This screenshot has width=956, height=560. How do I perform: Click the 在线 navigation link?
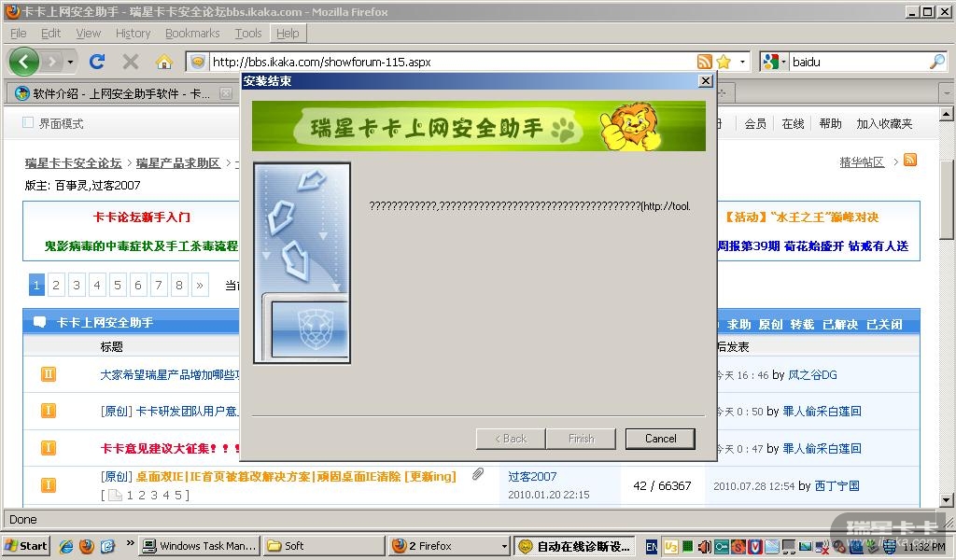coord(793,124)
